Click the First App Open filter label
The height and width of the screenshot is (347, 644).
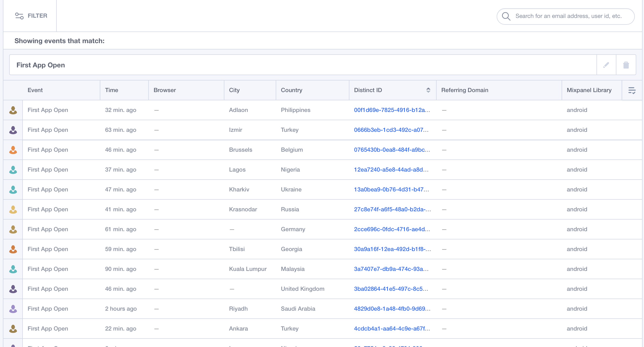coord(40,65)
